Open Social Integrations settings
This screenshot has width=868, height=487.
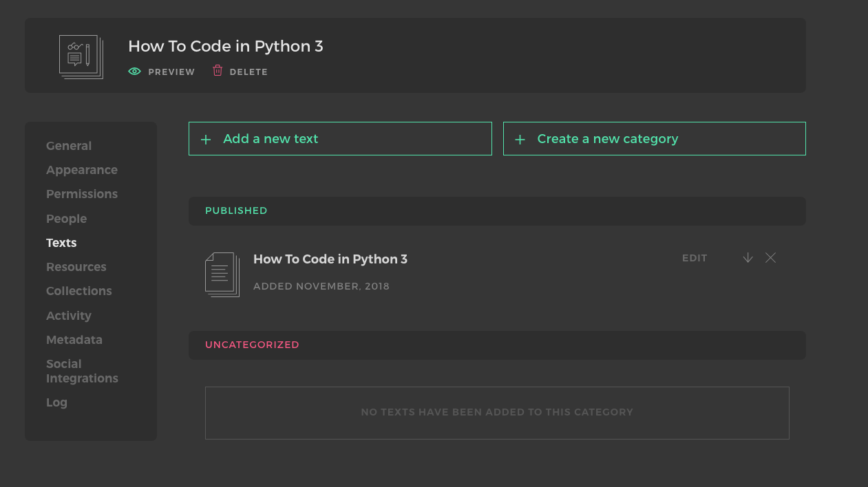[82, 371]
